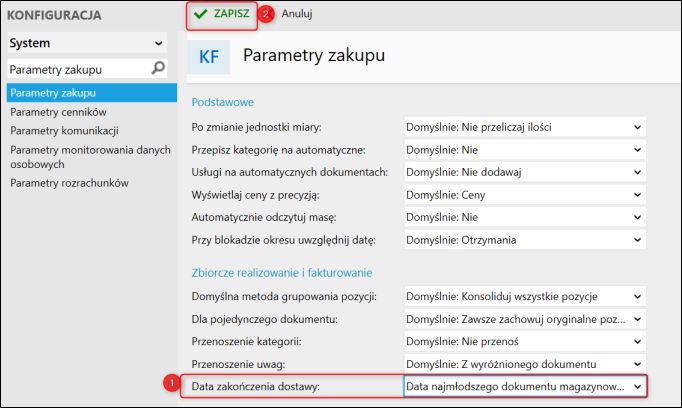Open 'Usługi na automatycznych dokumentach' dropdown
The image size is (682, 408).
525,172
